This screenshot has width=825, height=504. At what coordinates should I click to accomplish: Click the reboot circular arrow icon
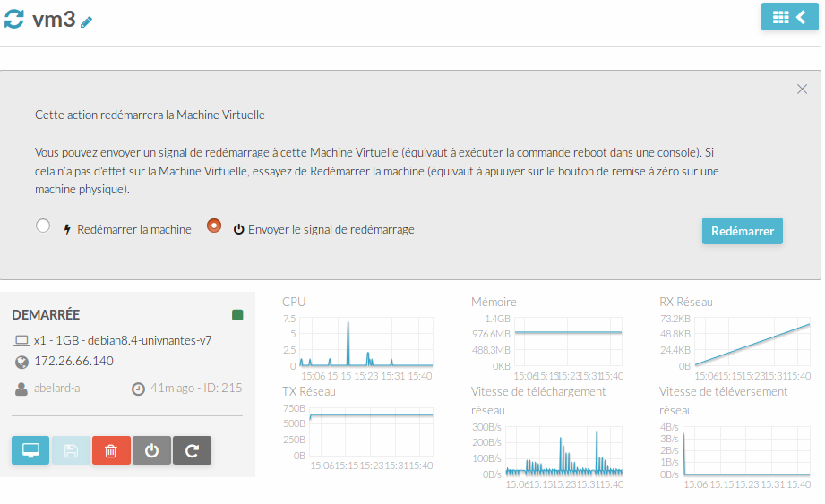pos(192,450)
